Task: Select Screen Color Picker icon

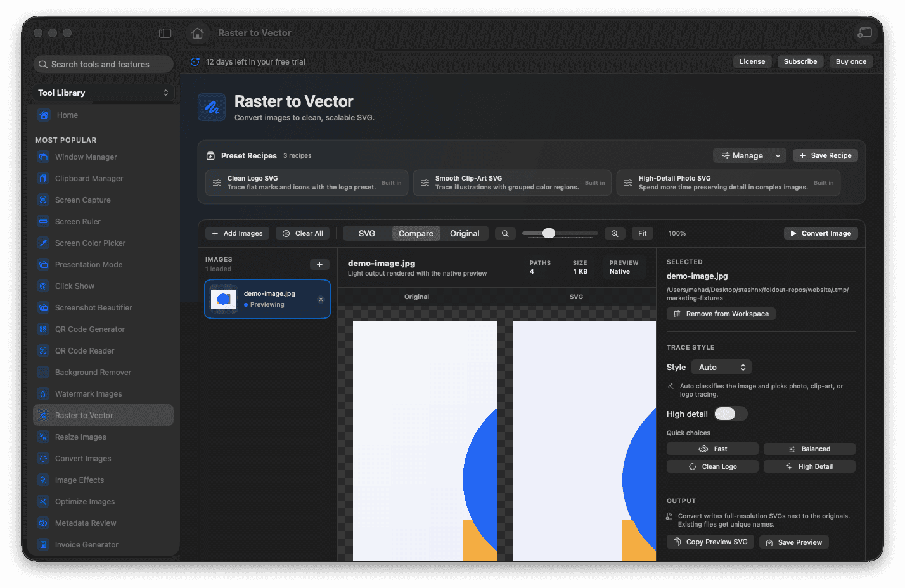Action: tap(43, 243)
